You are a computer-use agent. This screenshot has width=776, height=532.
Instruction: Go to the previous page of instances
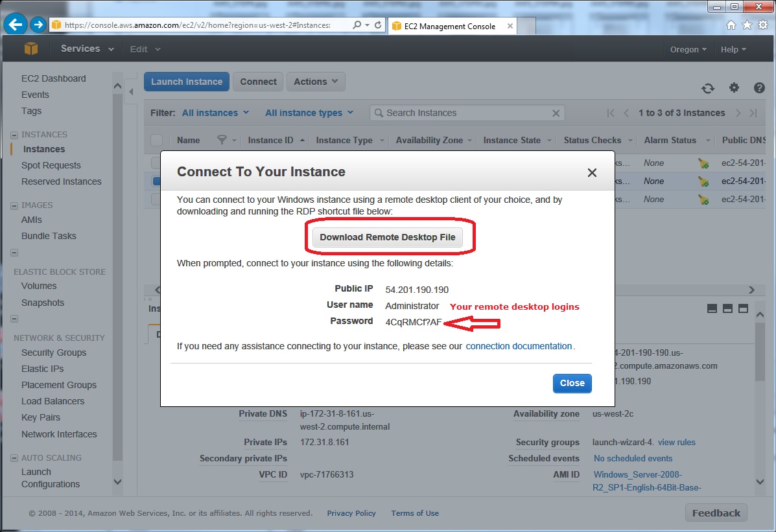coord(626,113)
